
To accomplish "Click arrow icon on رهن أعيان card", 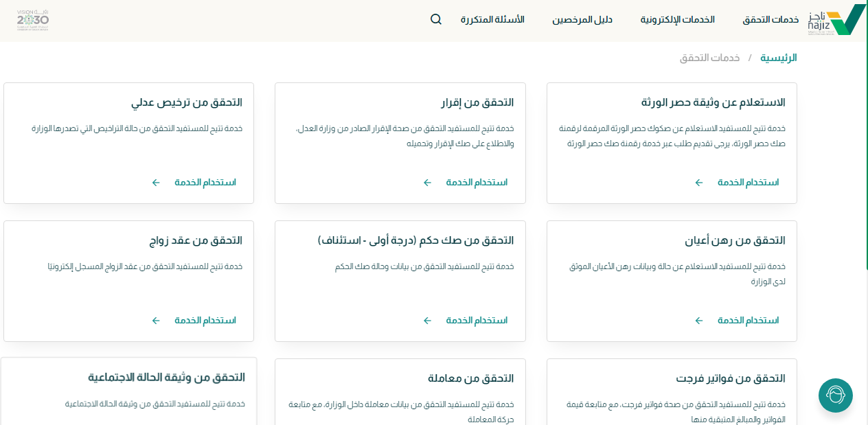I will click(699, 321).
